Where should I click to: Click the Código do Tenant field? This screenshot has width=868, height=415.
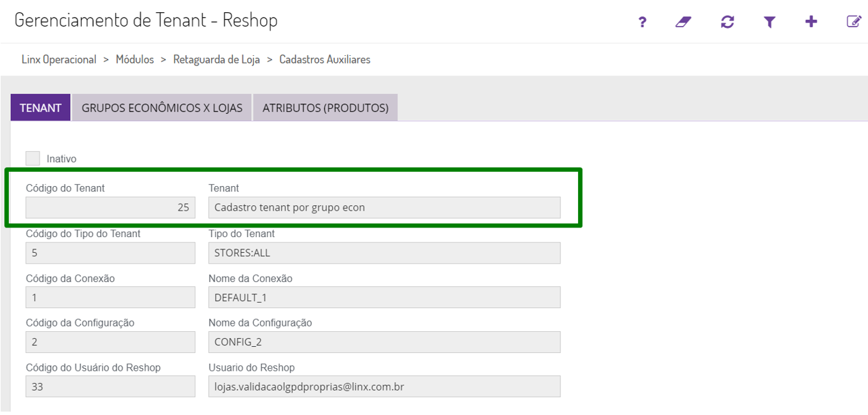click(110, 207)
